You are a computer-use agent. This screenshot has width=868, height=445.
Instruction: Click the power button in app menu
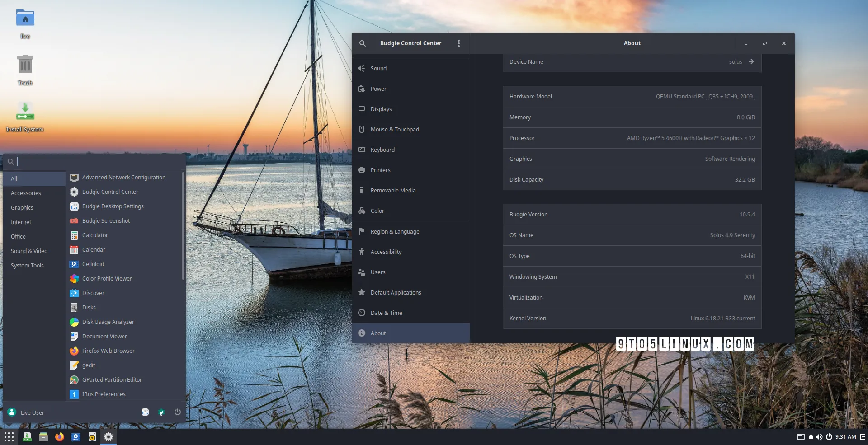(177, 412)
